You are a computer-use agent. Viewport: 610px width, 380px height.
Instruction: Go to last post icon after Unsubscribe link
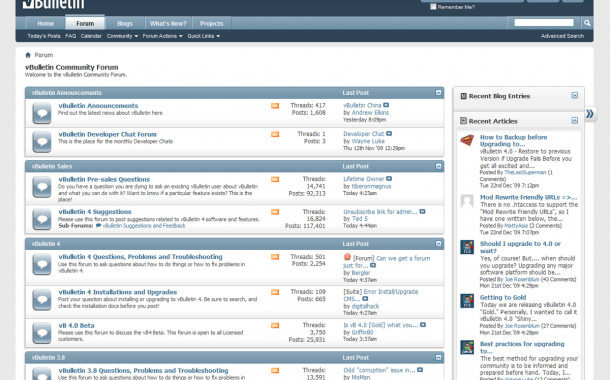pos(422,212)
